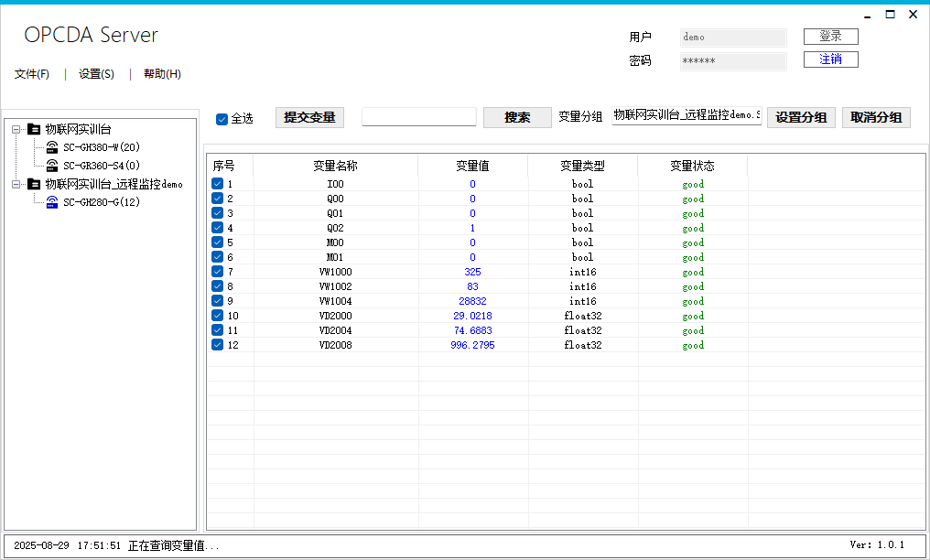Click the 注销 logout button
The image size is (930, 560).
(x=830, y=59)
